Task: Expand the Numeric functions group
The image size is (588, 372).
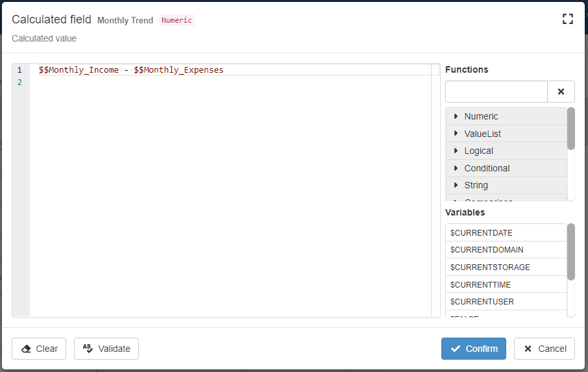Action: 481,117
